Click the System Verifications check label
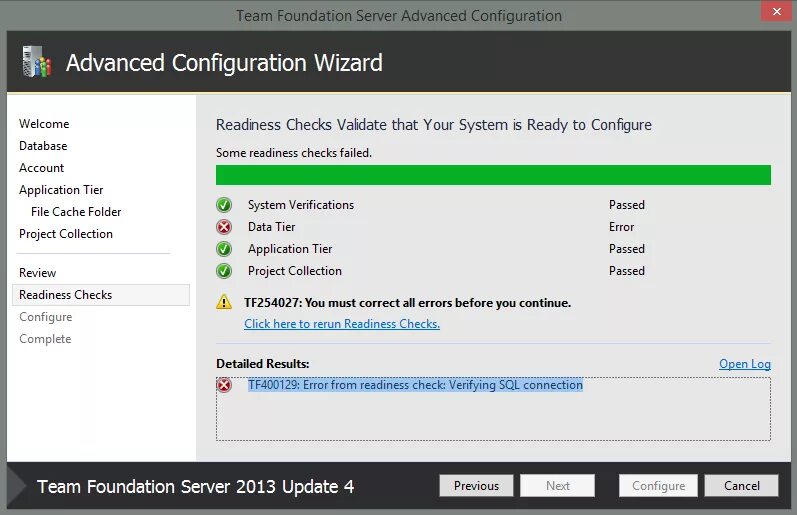This screenshot has width=797, height=515. [x=301, y=205]
